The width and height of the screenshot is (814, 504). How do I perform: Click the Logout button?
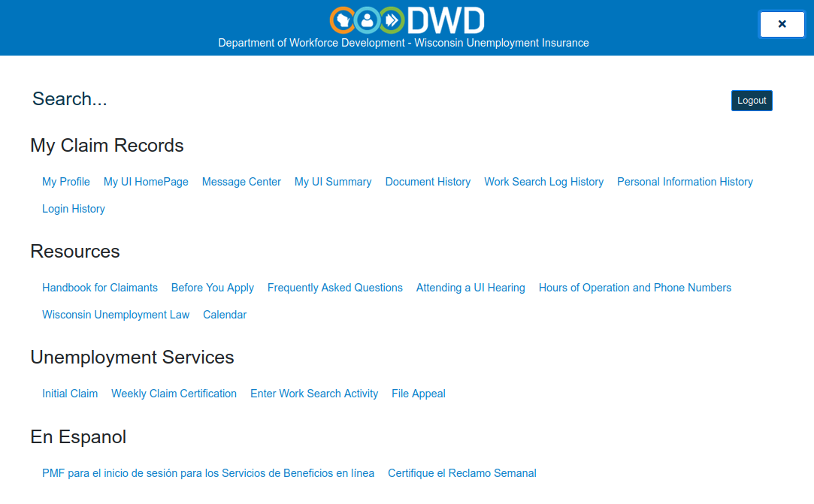tap(751, 100)
